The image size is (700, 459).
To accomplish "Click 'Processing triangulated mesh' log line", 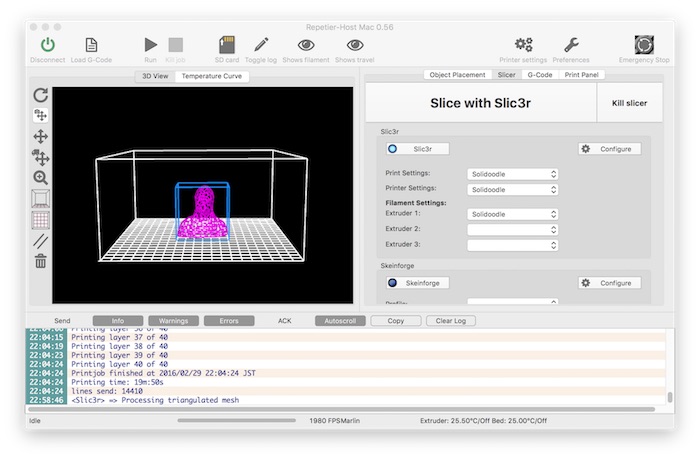I will [155, 400].
